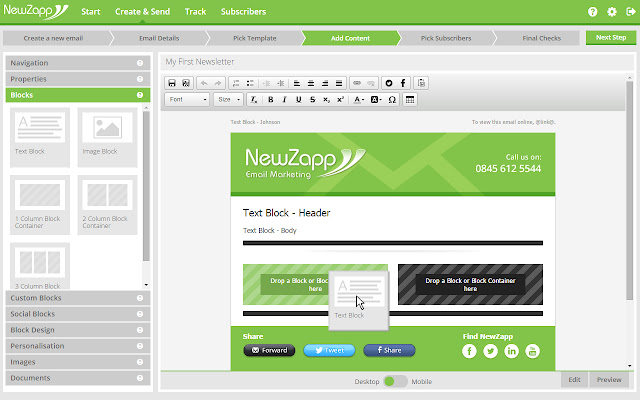Expand the Images panel

coord(78,362)
